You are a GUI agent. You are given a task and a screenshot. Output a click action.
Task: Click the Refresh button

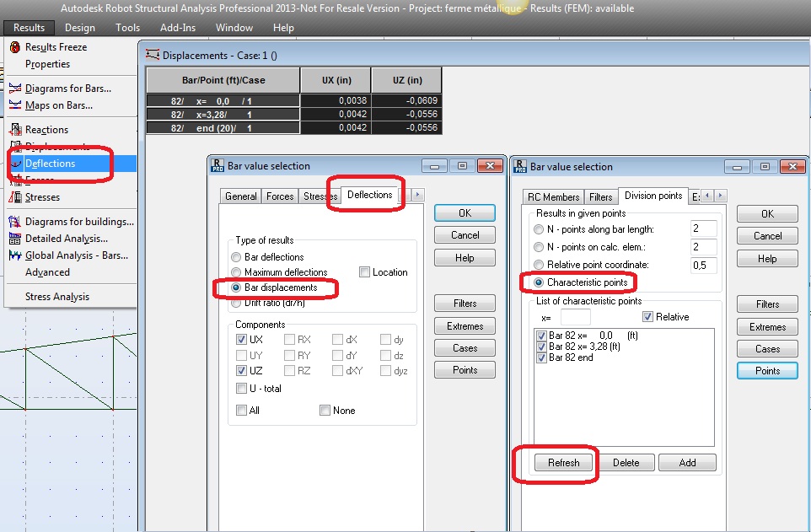[x=564, y=463]
